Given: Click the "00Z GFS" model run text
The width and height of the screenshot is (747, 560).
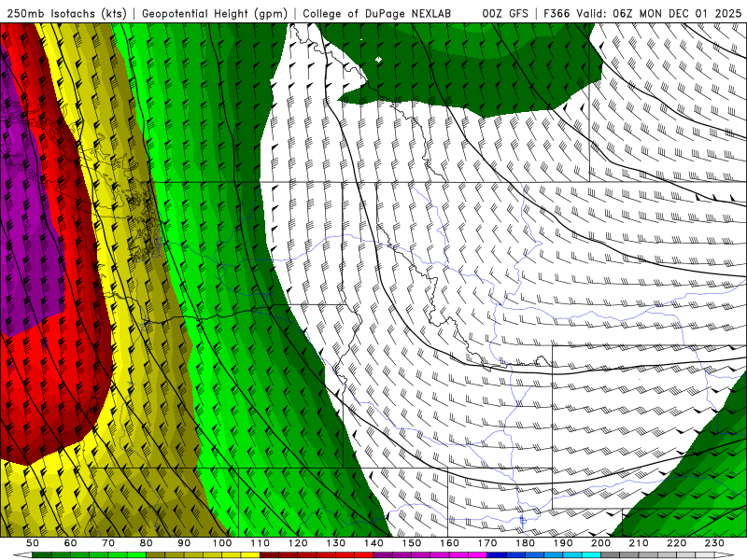Looking at the screenshot, I should click(x=505, y=14).
